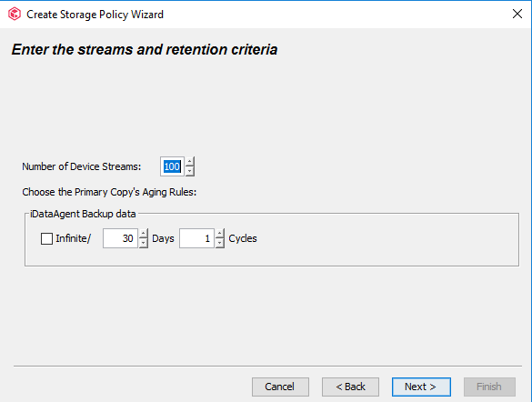Increase the retention Cycles count
This screenshot has height=402, width=532.
point(220,234)
